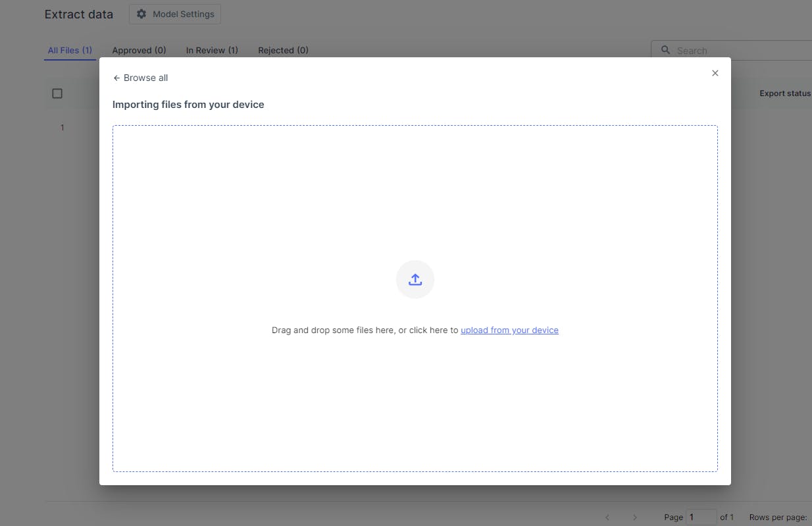812x526 pixels.
Task: Open Model Settings button
Action: [x=175, y=14]
